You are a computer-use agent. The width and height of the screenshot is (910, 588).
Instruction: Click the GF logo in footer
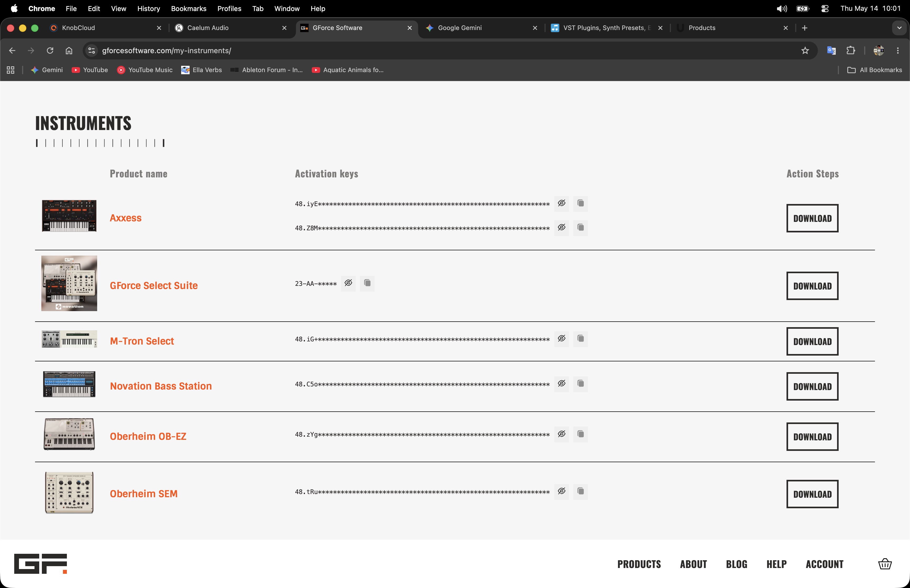coord(41,564)
